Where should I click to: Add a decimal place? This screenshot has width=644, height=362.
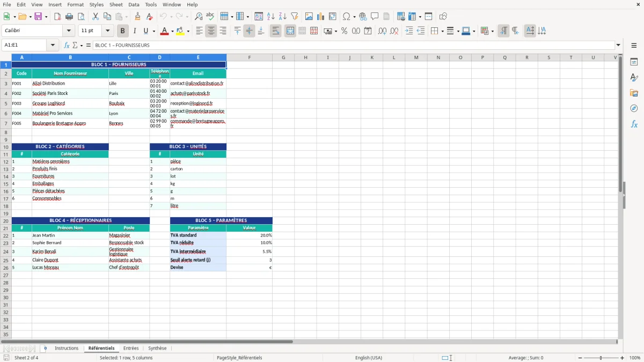[382, 31]
